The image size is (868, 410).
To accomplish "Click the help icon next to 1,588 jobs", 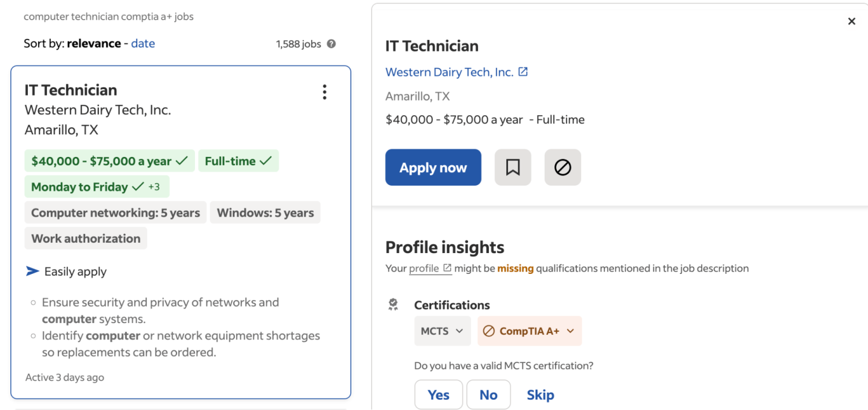I will pyautogui.click(x=332, y=43).
